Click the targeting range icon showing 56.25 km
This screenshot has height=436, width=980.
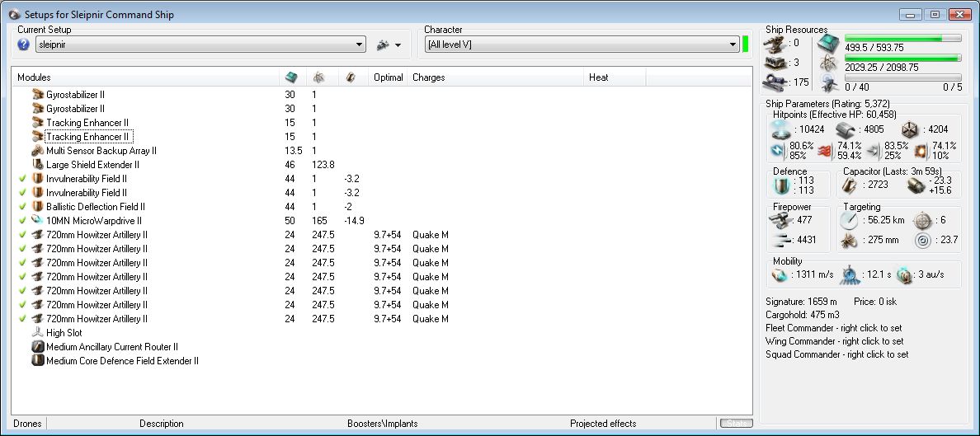850,220
